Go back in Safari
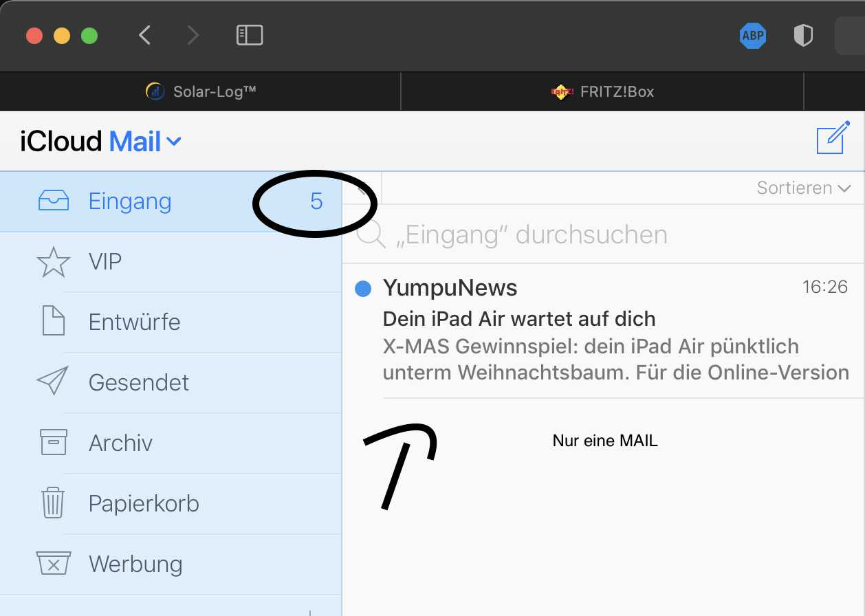 pos(144,35)
